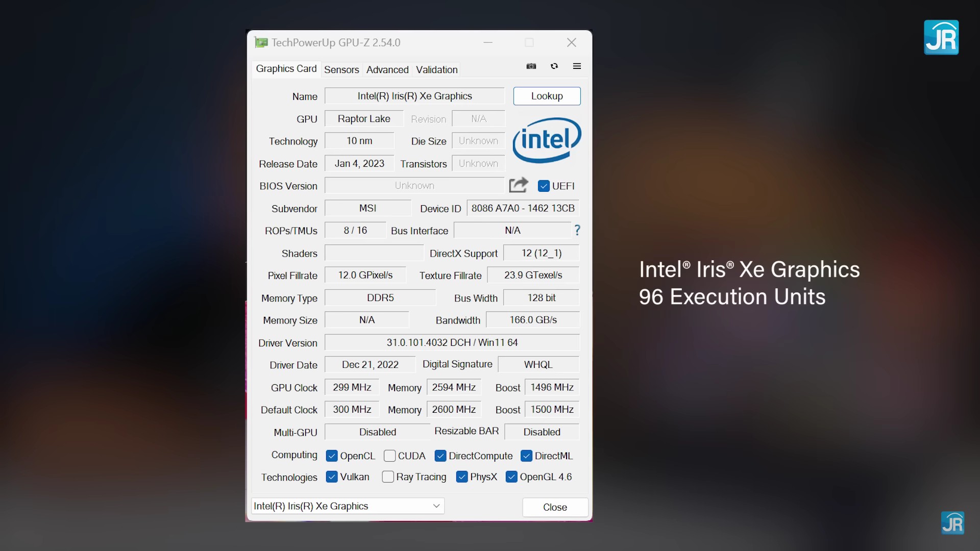Open the hamburger menu icon

[577, 66]
